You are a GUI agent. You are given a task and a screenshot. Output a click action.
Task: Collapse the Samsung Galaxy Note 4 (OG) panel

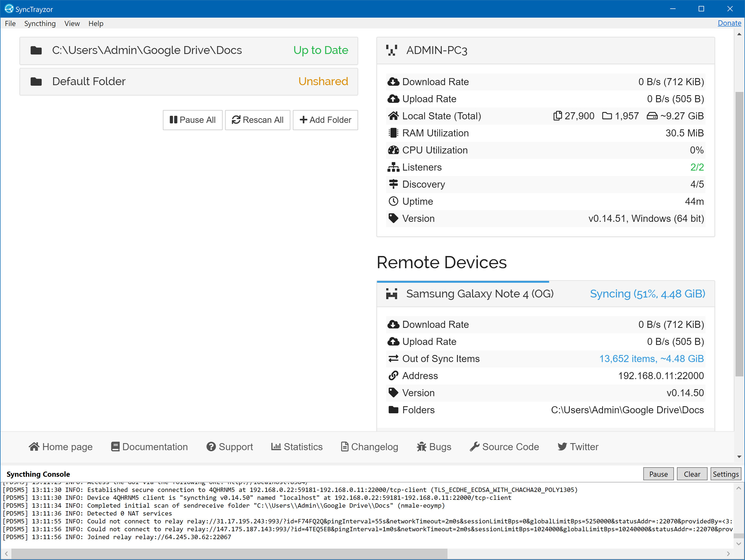pos(545,294)
